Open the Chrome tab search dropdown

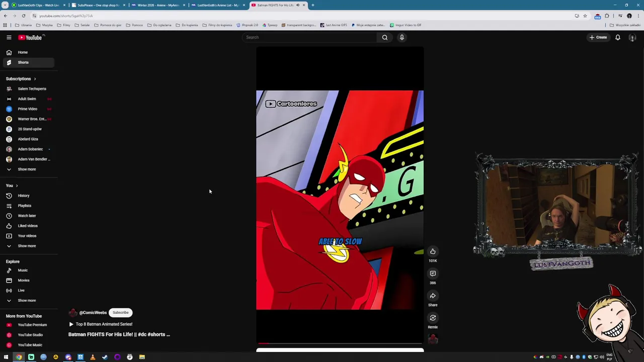pos(6,5)
